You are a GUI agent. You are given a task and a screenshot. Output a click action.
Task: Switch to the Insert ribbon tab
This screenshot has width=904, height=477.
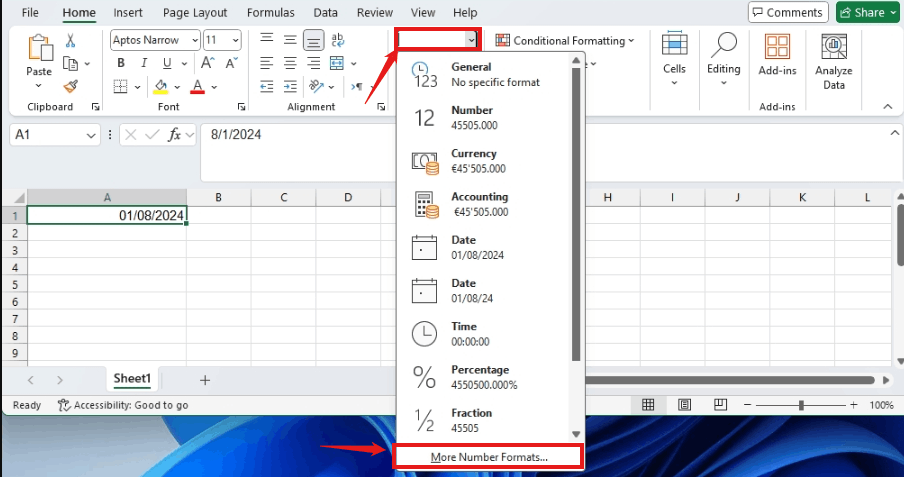[127, 13]
